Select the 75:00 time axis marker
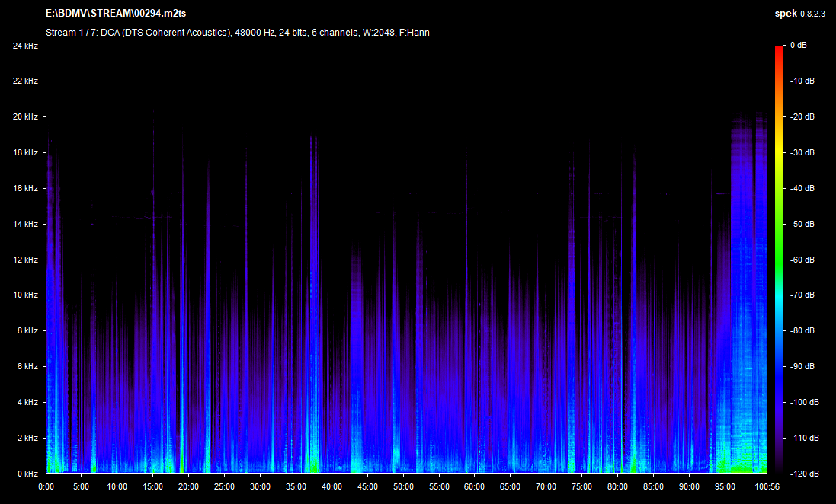This screenshot has width=836, height=504. coord(582,486)
